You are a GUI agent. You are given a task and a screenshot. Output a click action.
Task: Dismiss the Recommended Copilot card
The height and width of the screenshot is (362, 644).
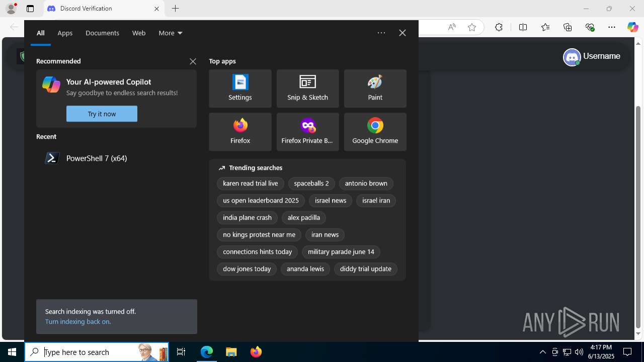pos(193,61)
